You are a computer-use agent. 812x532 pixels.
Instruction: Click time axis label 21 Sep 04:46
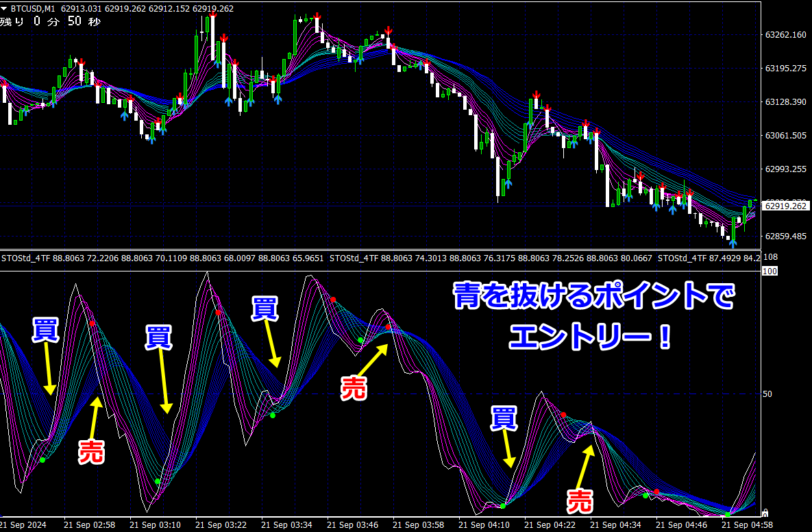[681, 524]
